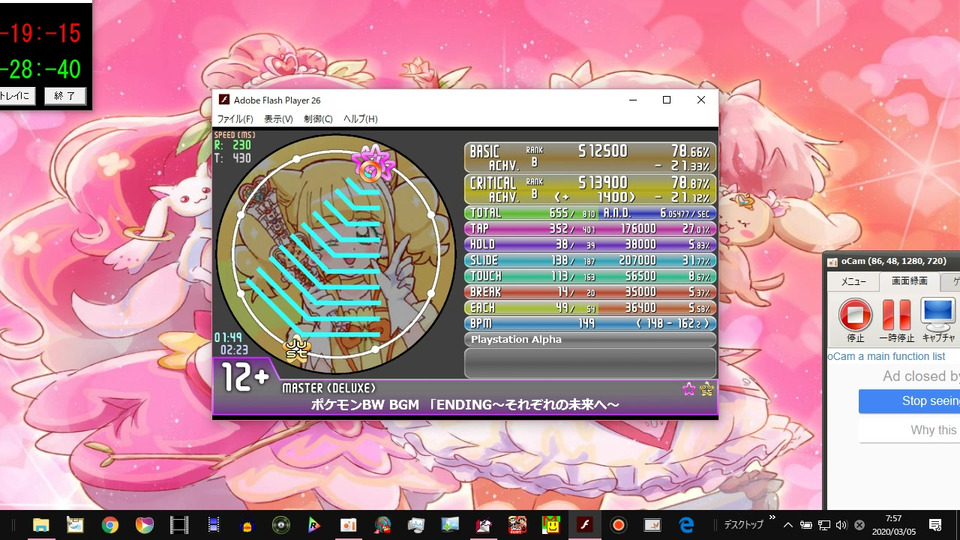Click the network tray icon
This screenshot has height=540, width=960.
(x=824, y=525)
